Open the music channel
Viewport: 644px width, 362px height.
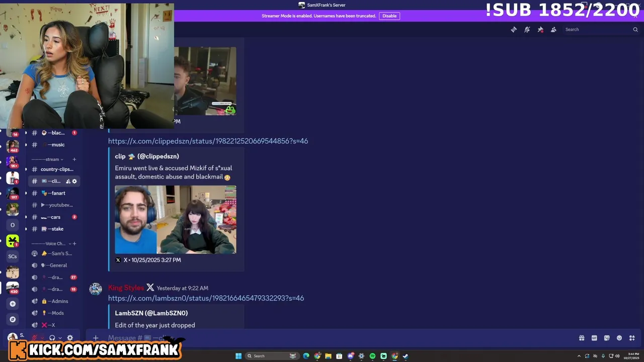point(54,145)
